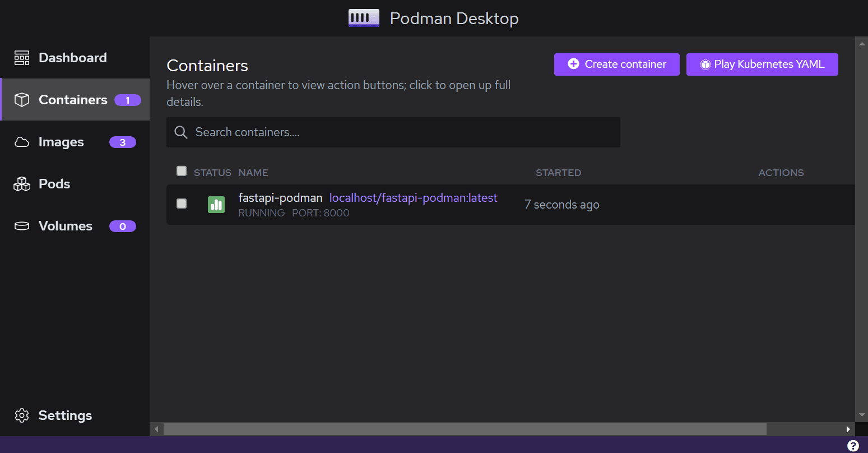Click the STARTED column header
868x453 pixels.
tap(558, 173)
